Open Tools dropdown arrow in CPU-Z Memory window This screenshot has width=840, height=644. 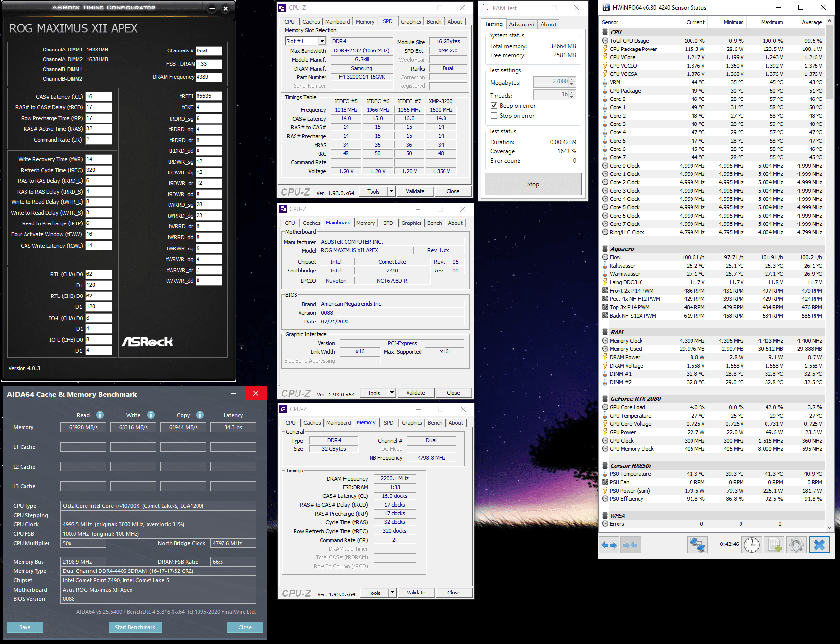392,593
